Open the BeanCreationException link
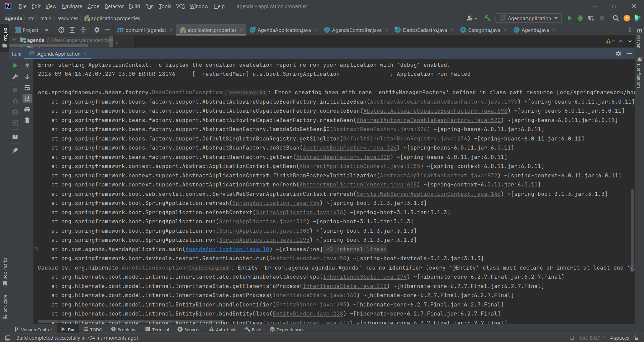The image size is (644, 342). point(187,93)
